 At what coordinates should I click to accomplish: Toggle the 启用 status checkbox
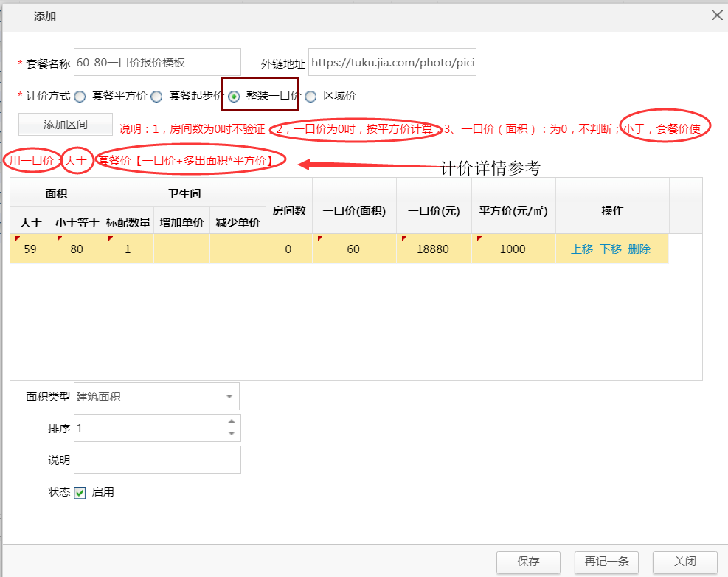tap(80, 493)
